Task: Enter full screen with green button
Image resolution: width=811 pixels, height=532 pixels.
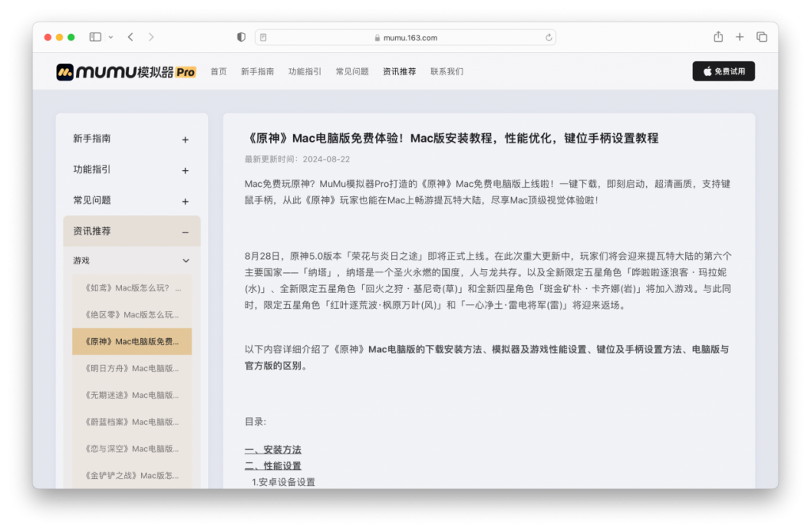Action: (71, 37)
